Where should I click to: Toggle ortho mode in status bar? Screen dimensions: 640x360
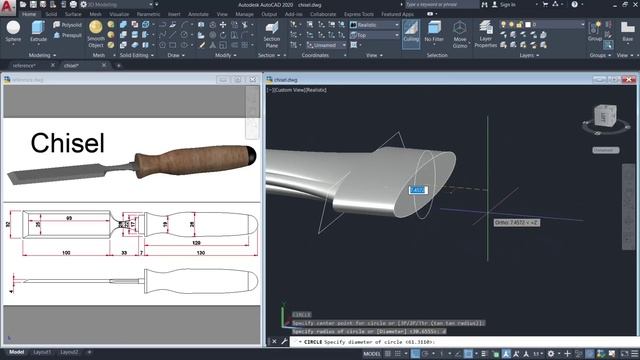pos(415,353)
